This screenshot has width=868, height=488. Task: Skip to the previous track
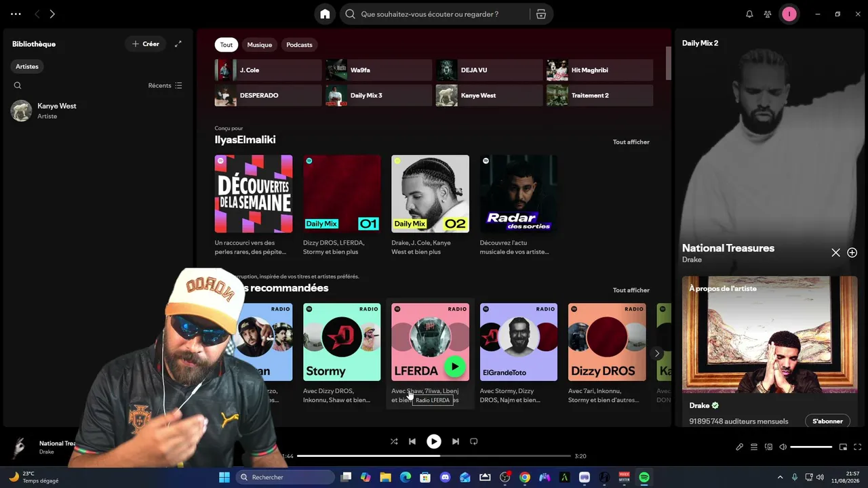tap(412, 441)
